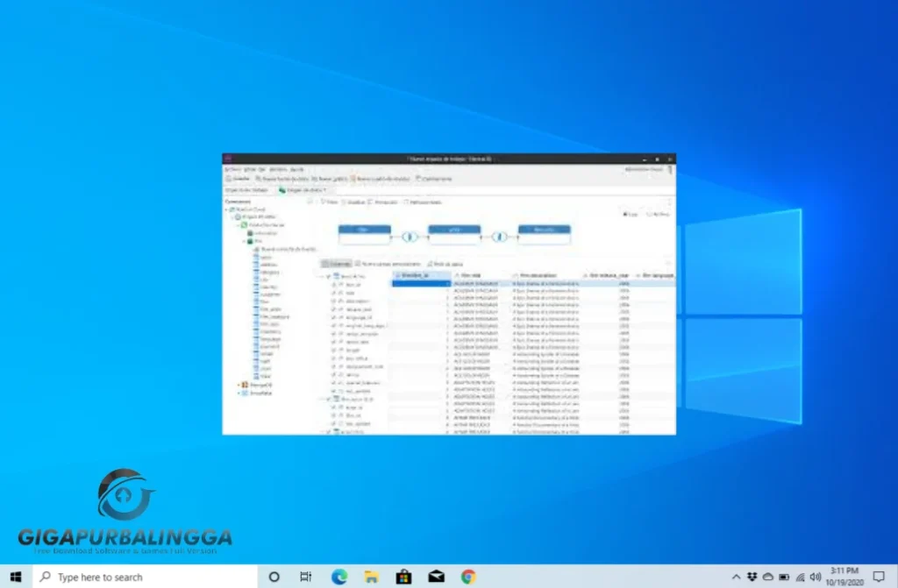This screenshot has height=588, width=898.
Task: Expand the MongoDB connection node
Action: (239, 384)
